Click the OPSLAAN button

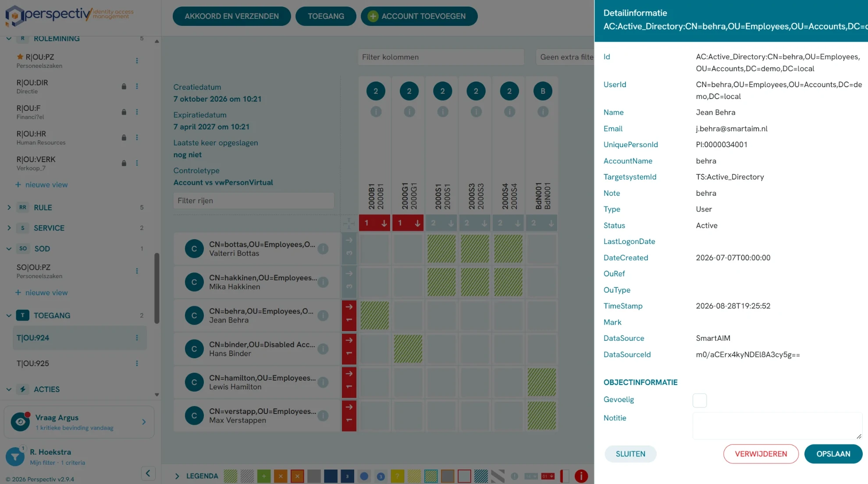coord(833,454)
